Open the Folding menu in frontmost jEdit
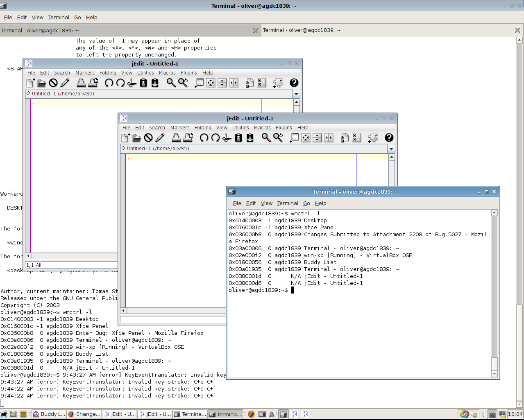Image resolution: width=524 pixels, height=420 pixels. coord(203,128)
